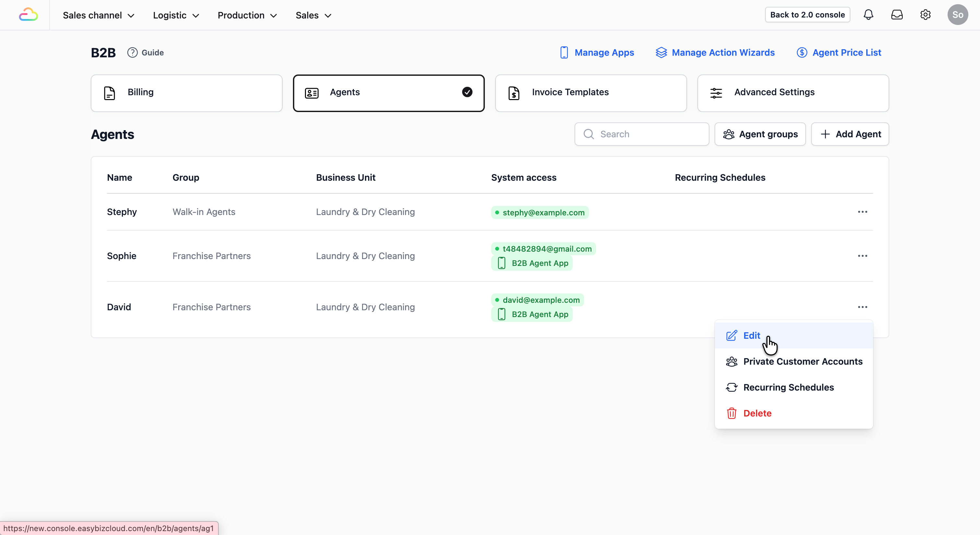The image size is (980, 535).
Task: Open the Production dropdown menu
Action: coord(247,15)
